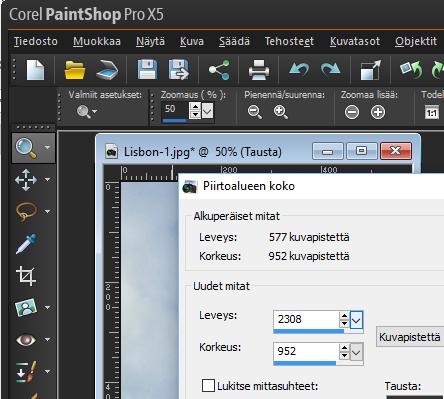Open the Objektit menu
Image resolution: width=444 pixels, height=399 pixels.
coord(416,41)
